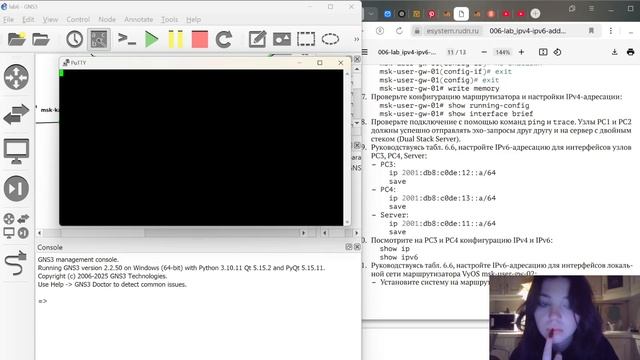Image resolution: width=640 pixels, height=360 pixels.
Task: Start all nodes with green play icon
Action: (152, 39)
